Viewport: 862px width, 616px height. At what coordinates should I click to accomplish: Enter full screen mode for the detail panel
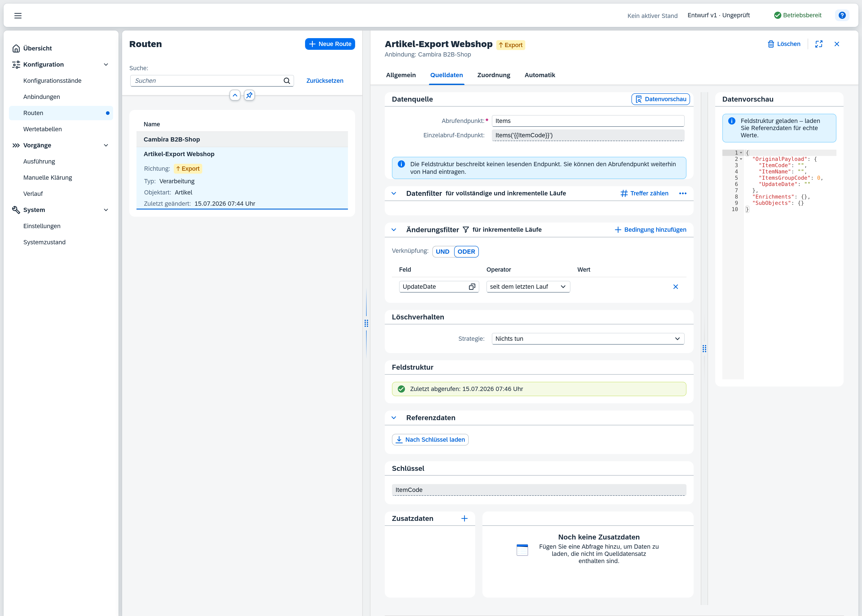819,44
